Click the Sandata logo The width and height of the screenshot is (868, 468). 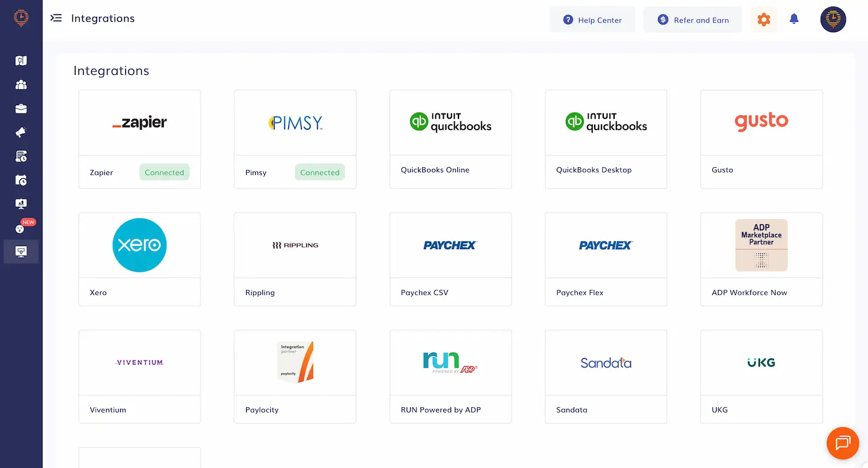pos(606,363)
